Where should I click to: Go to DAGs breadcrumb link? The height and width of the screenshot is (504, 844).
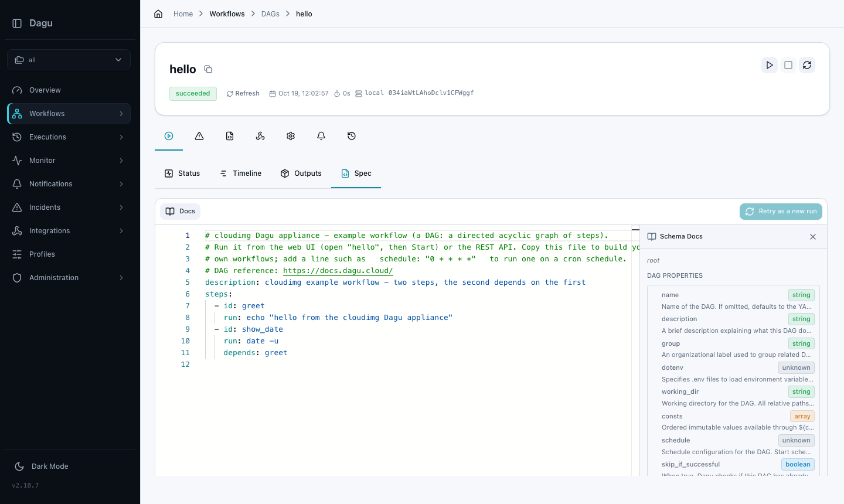pyautogui.click(x=270, y=13)
